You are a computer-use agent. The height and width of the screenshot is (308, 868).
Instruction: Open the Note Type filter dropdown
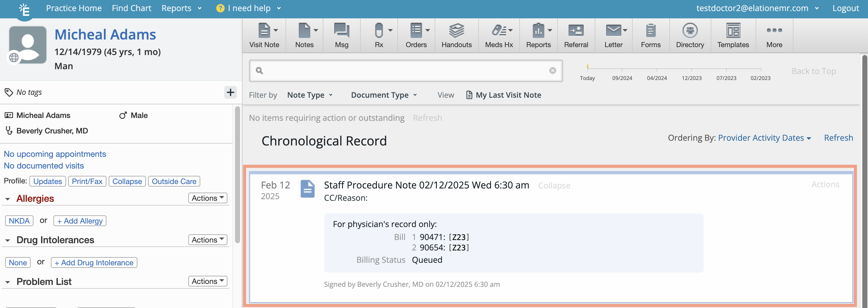click(x=310, y=95)
